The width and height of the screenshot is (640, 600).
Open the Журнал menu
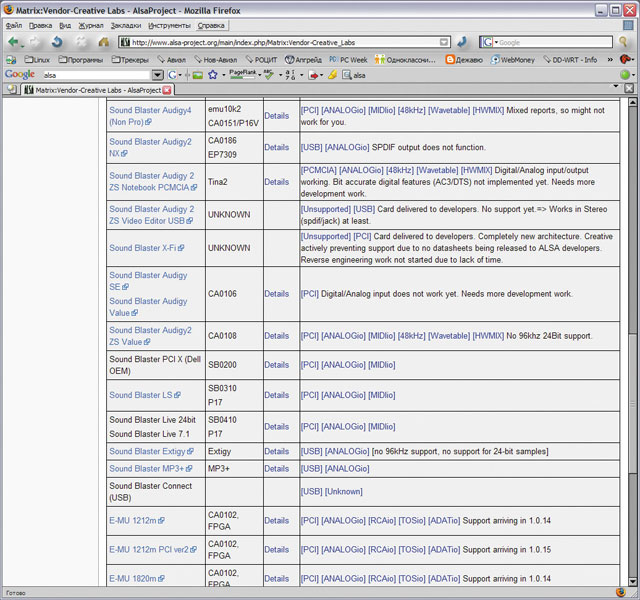(91, 25)
